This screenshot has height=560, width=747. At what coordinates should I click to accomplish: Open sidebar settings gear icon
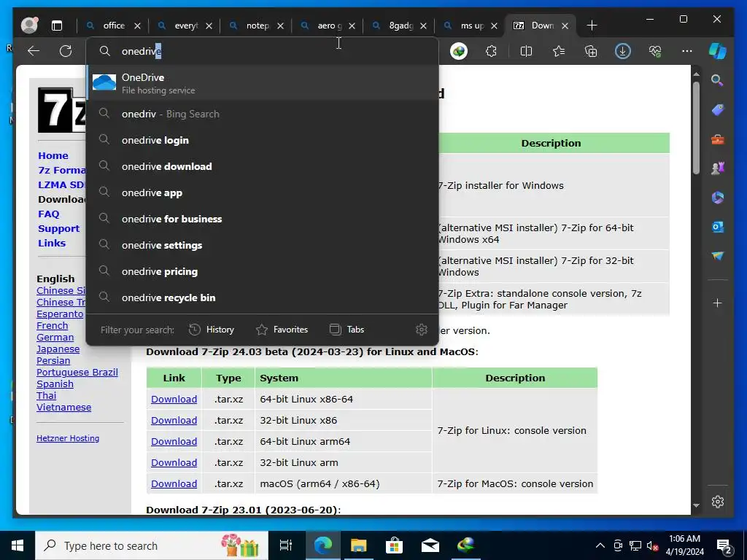point(718,502)
